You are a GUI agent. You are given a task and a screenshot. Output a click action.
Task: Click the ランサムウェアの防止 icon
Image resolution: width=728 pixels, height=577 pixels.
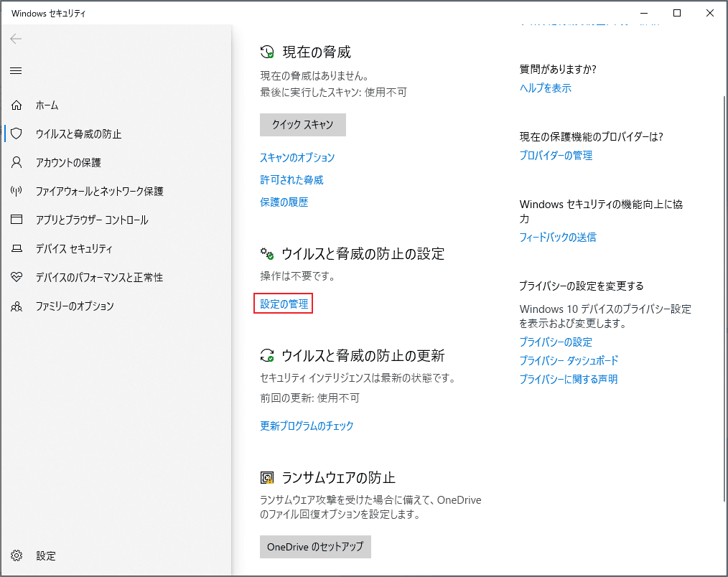coord(267,477)
